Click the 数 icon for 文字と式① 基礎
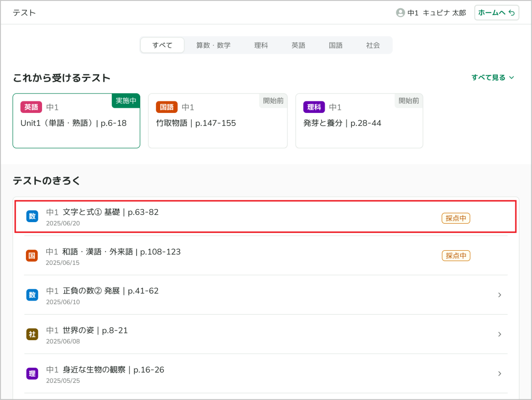 coord(32,216)
